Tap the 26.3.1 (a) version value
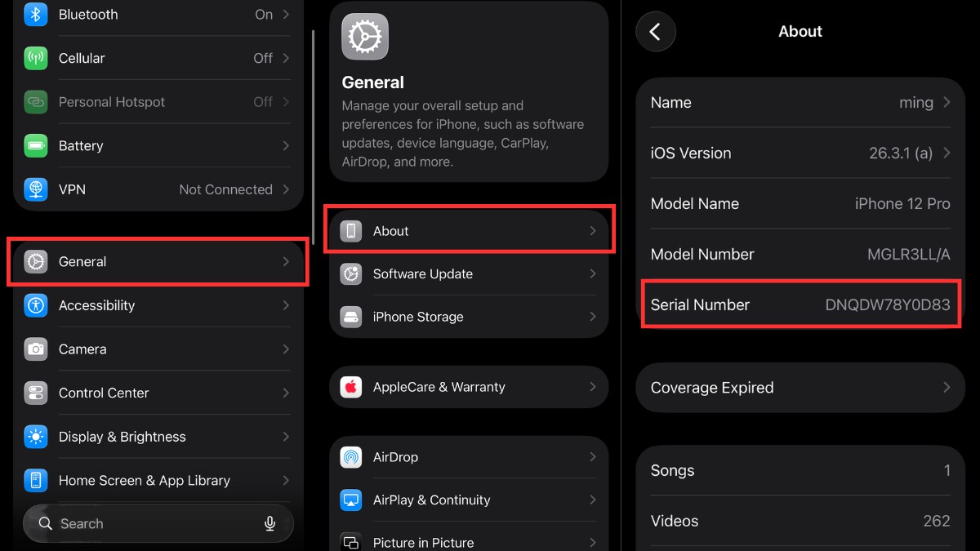 coord(901,153)
